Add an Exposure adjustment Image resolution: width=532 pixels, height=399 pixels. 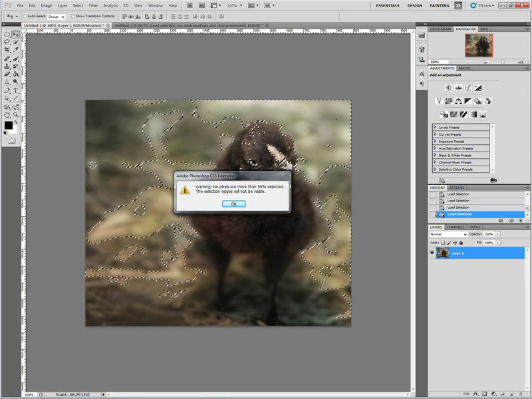tap(478, 88)
